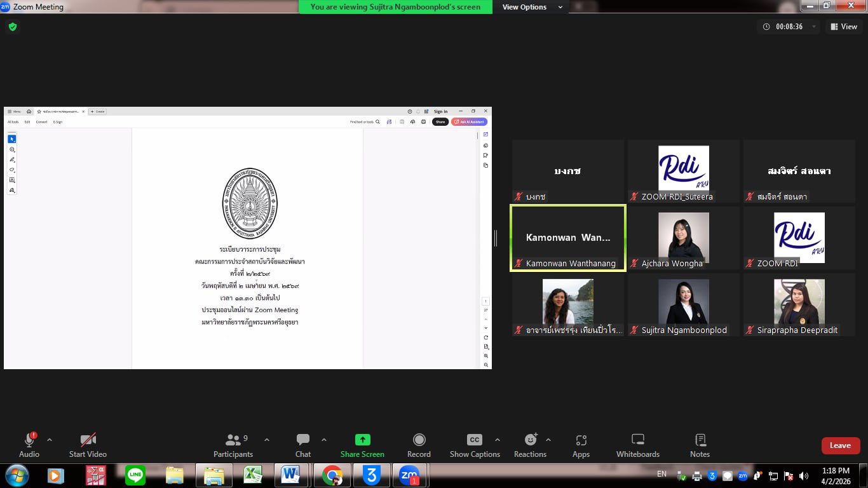The width and height of the screenshot is (868, 488).
Task: Open the Participants panel
Action: [233, 445]
